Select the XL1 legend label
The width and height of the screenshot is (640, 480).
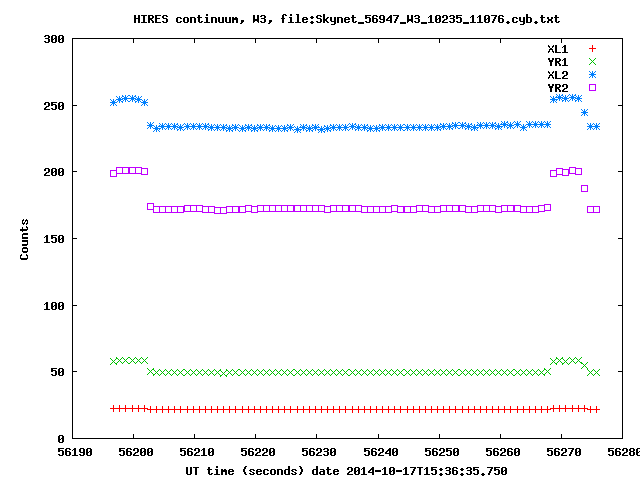(557, 48)
